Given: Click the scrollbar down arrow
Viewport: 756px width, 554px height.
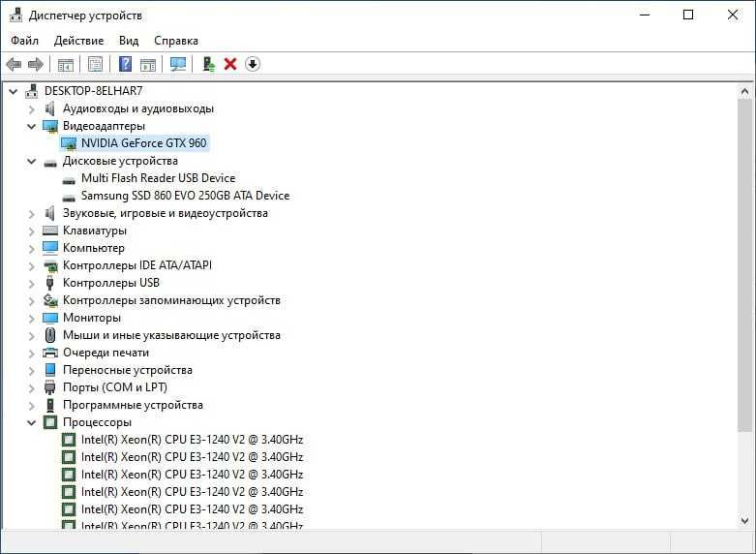Looking at the screenshot, I should click(744, 520).
